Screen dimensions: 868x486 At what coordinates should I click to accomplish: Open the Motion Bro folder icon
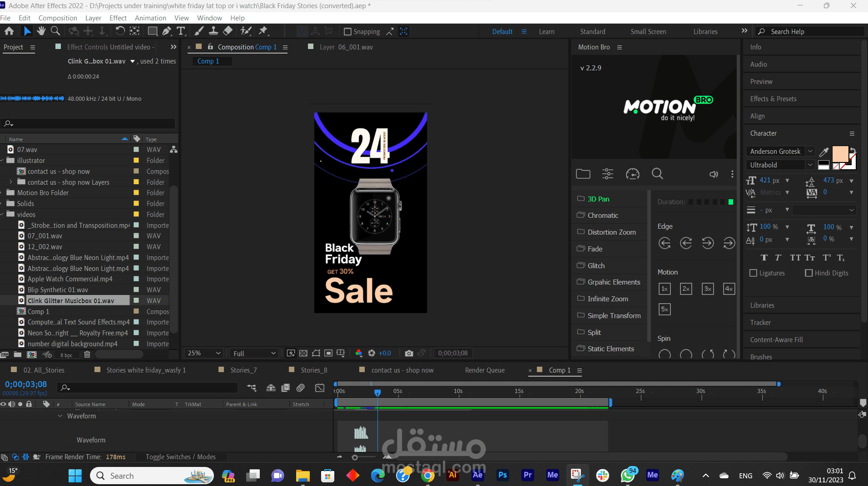coord(583,174)
